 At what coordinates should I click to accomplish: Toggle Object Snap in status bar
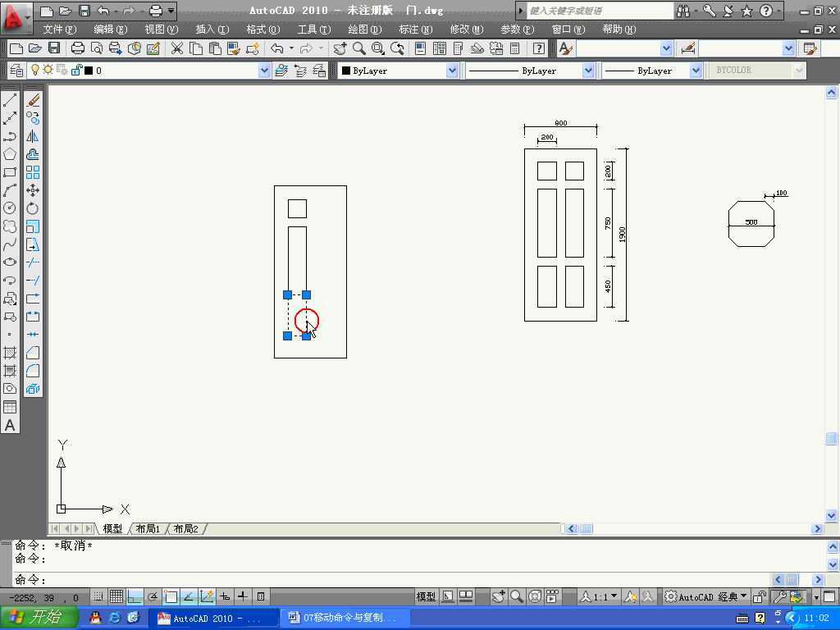pyautogui.click(x=171, y=596)
